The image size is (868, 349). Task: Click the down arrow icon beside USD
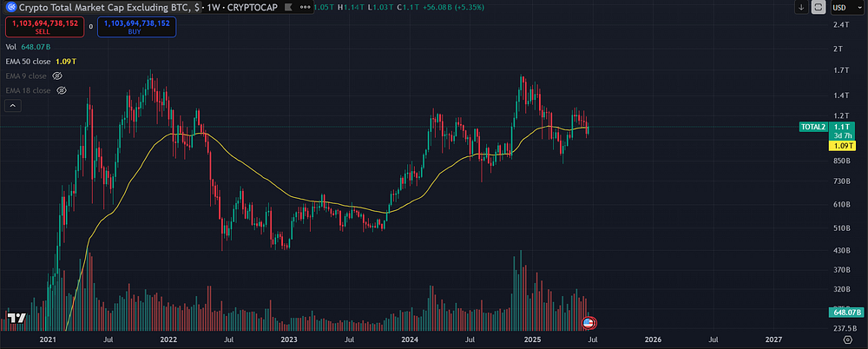tap(801, 7)
